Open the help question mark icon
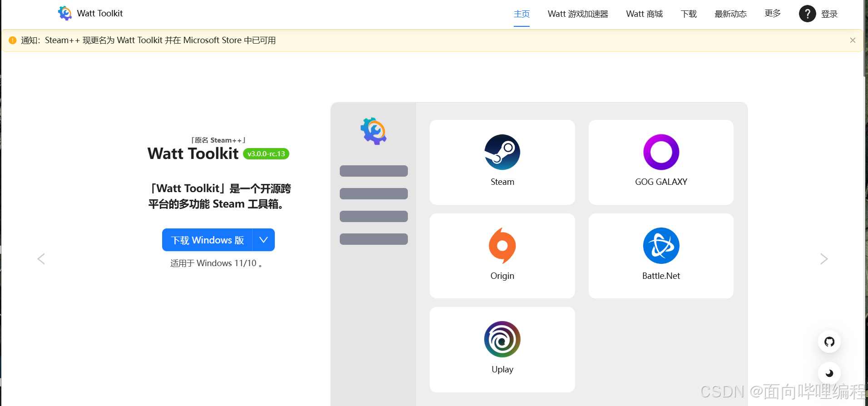The width and height of the screenshot is (868, 406). coord(807,14)
